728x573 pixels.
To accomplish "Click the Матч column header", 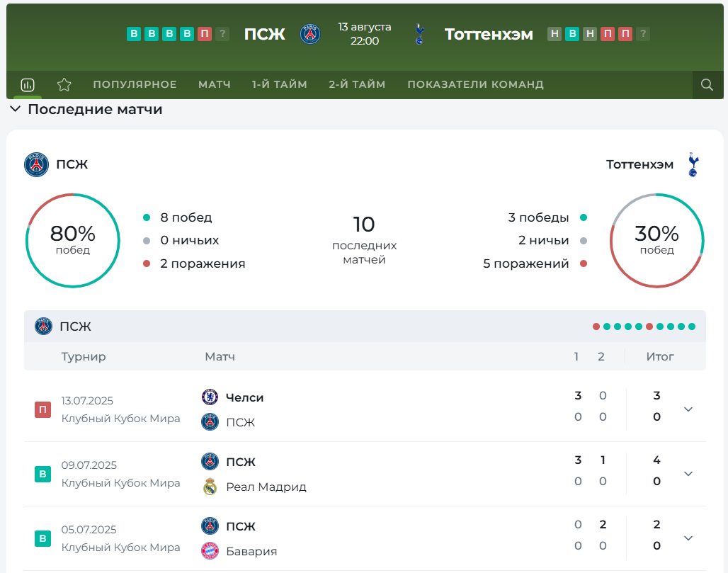I will pos(220,356).
